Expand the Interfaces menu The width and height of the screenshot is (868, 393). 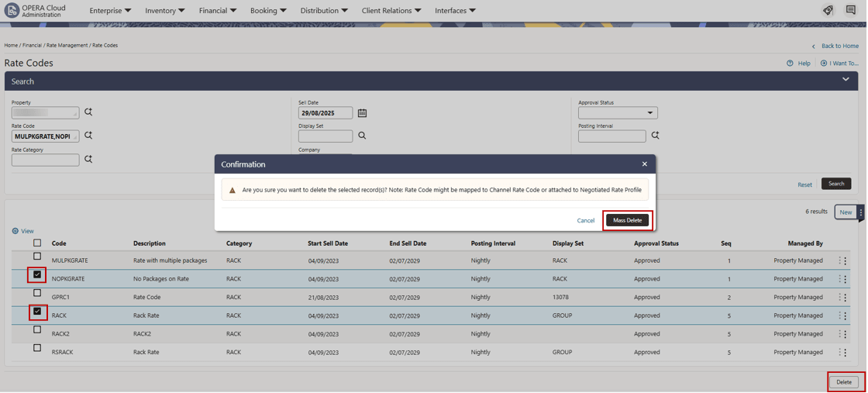[x=455, y=11]
